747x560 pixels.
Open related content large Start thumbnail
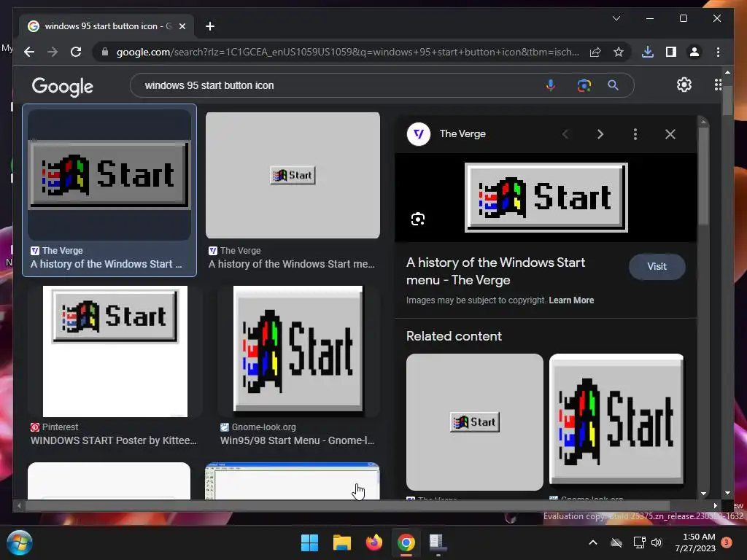click(x=616, y=419)
